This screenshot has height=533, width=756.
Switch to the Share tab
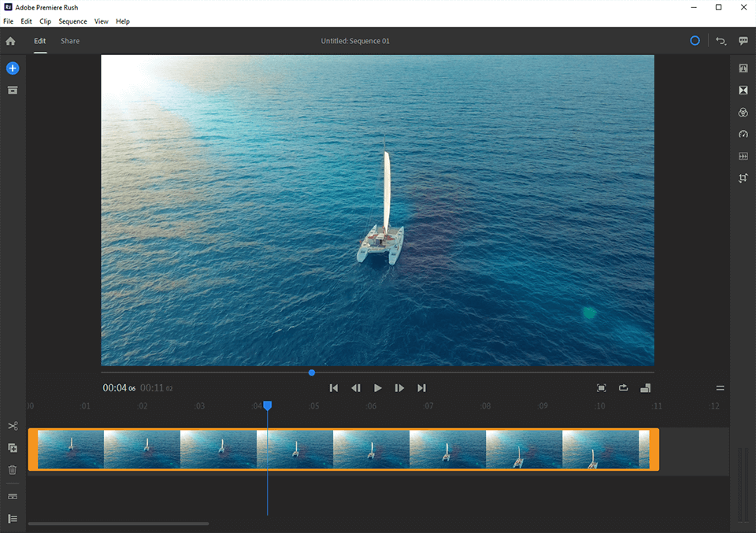70,41
